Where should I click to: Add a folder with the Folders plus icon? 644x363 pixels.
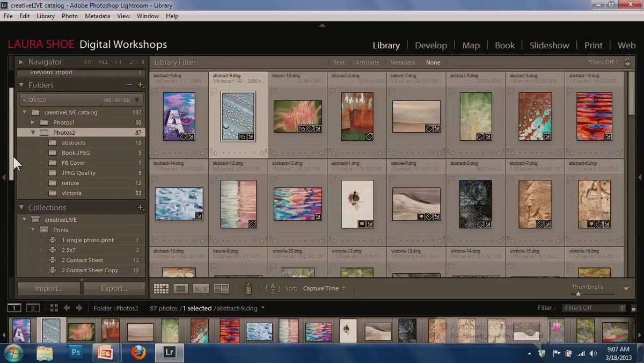(141, 85)
